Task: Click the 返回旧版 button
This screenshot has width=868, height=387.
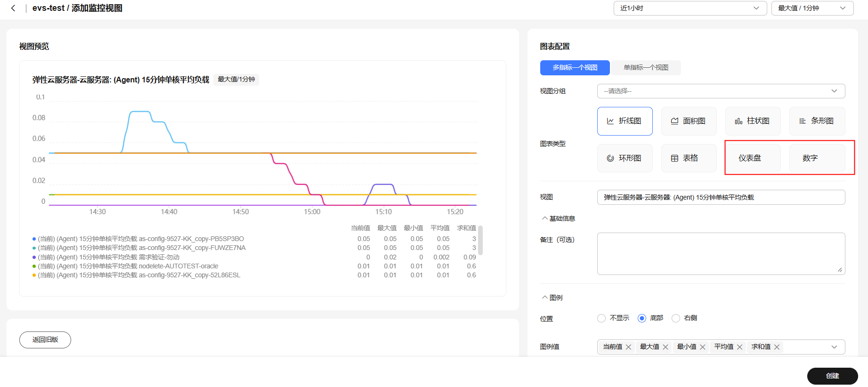Action: (x=45, y=340)
